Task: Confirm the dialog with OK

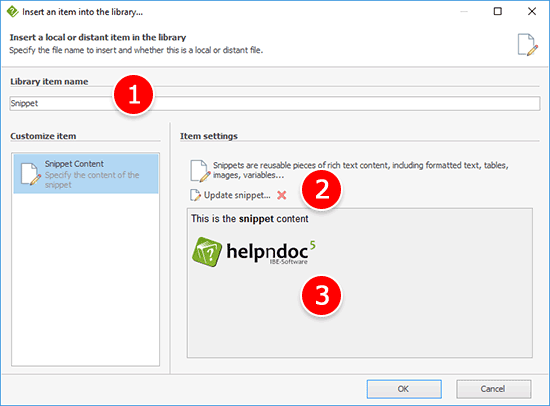Action: (404, 389)
